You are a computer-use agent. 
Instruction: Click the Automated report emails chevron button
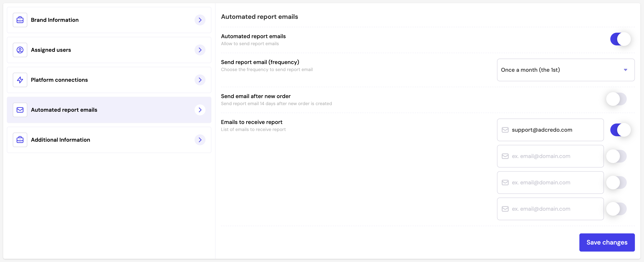point(200,110)
